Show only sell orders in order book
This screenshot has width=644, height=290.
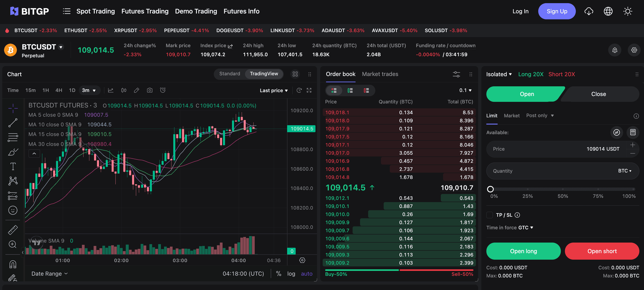tap(366, 90)
